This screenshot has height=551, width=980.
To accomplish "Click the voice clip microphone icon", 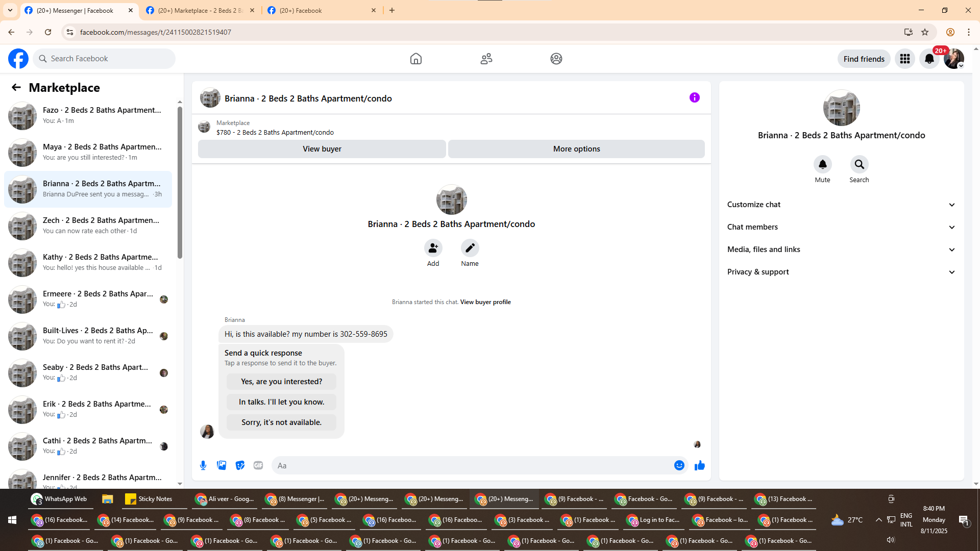I will click(x=203, y=465).
